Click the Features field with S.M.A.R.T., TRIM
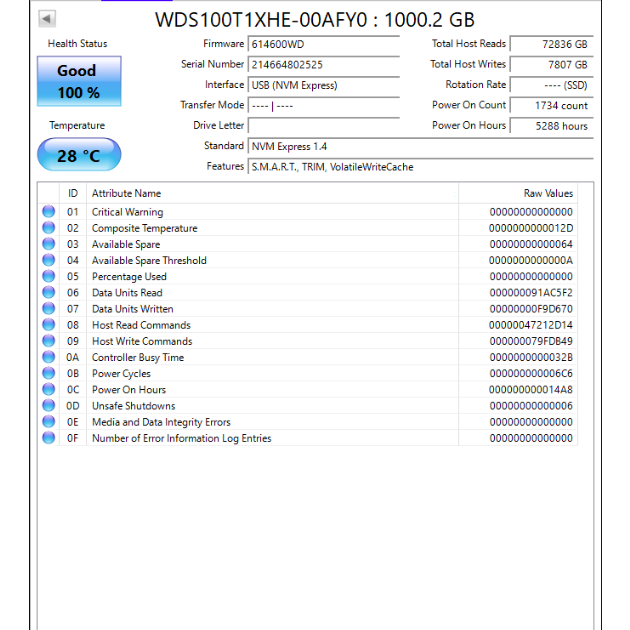This screenshot has height=630, width=630. pos(421,167)
